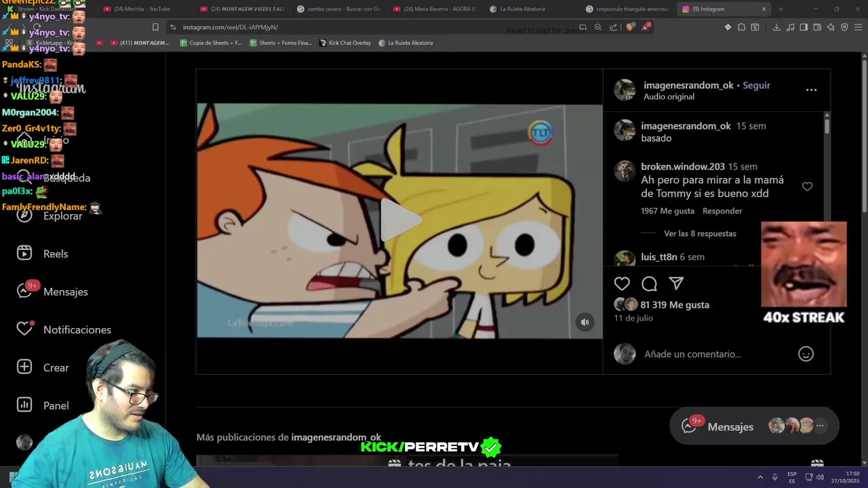Viewport: 868px width, 488px height.
Task: Open Brave Shields lion icon
Action: (x=630, y=27)
